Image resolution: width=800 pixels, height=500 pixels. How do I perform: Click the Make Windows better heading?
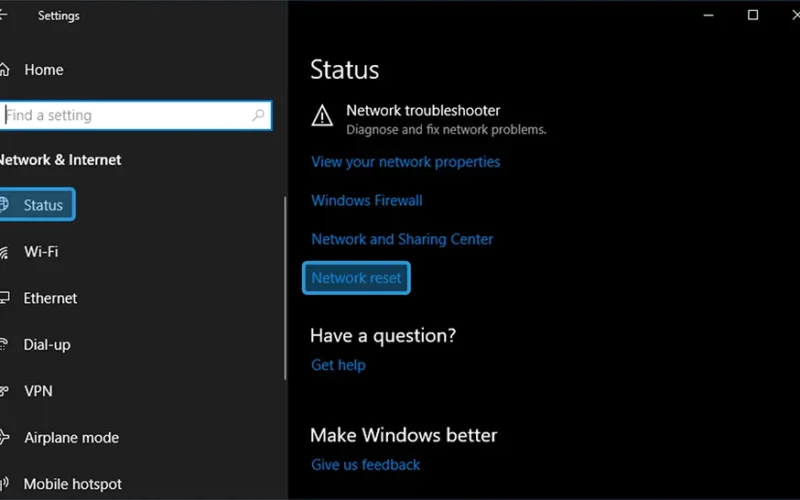(x=404, y=435)
